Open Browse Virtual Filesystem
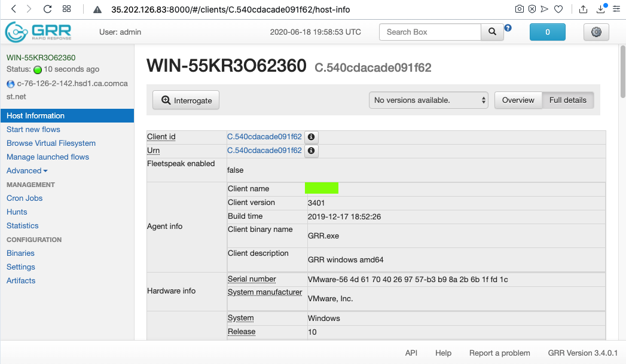 tap(51, 143)
